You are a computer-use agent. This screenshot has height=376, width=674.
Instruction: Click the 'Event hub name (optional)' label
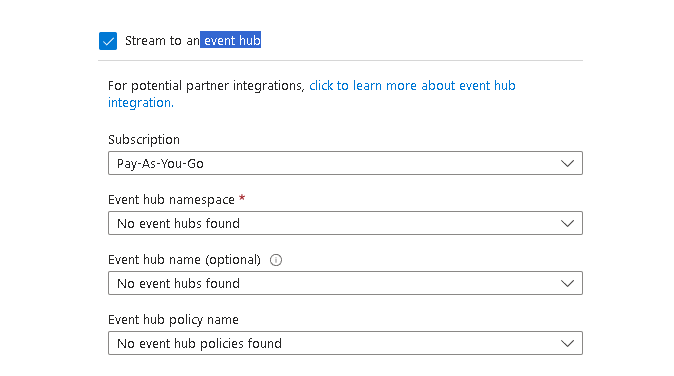[184, 260]
